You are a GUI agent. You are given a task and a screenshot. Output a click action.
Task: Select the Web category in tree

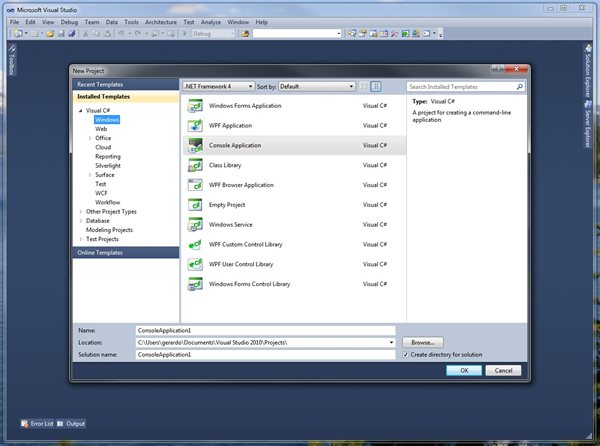tap(101, 129)
